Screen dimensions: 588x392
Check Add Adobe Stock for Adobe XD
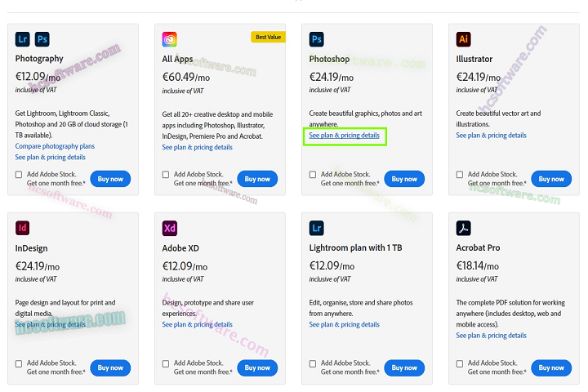coord(166,363)
